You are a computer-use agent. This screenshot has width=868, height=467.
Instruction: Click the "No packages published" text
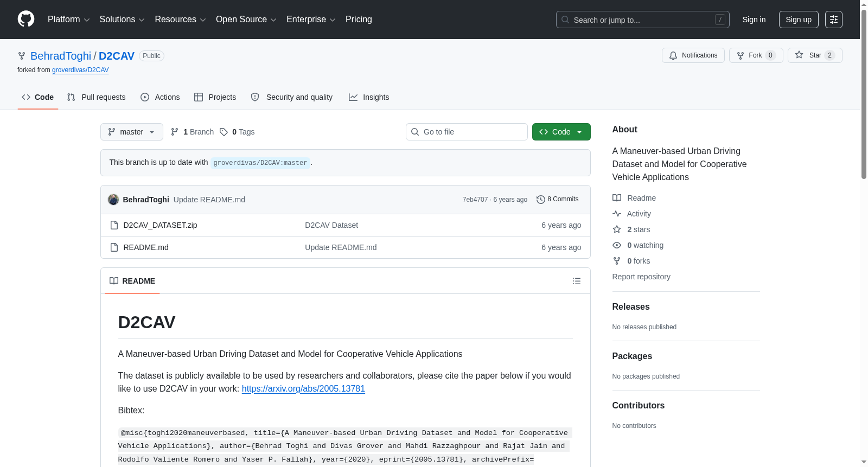pos(646,376)
